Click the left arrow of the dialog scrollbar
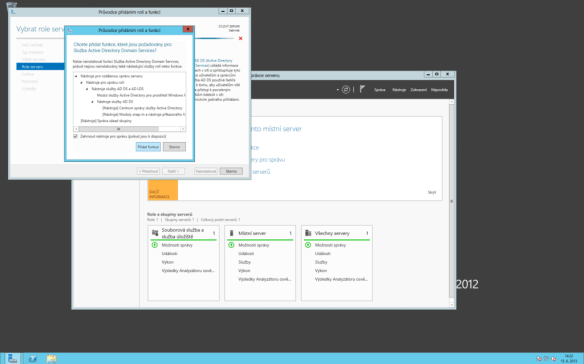The image size is (584, 364). pos(76,129)
